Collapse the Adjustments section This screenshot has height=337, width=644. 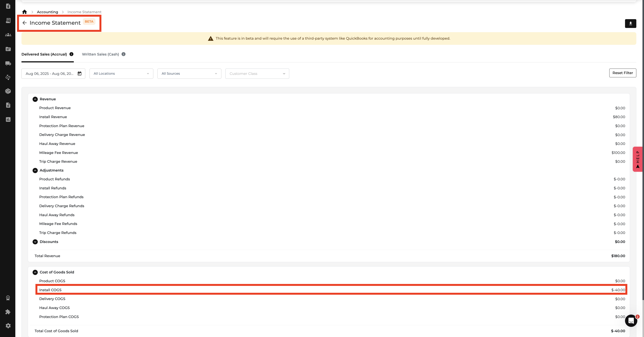click(35, 170)
